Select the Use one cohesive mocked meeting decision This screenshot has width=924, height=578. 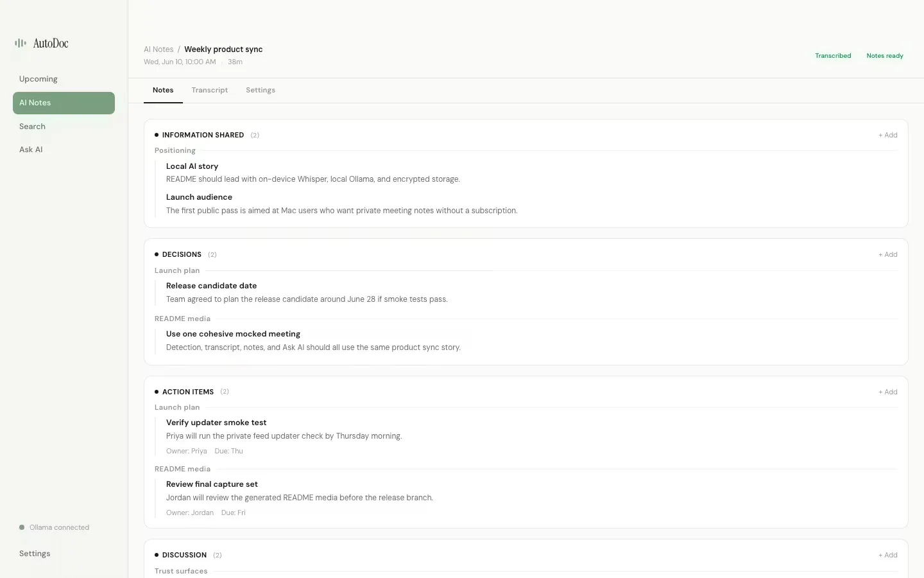[x=233, y=334]
